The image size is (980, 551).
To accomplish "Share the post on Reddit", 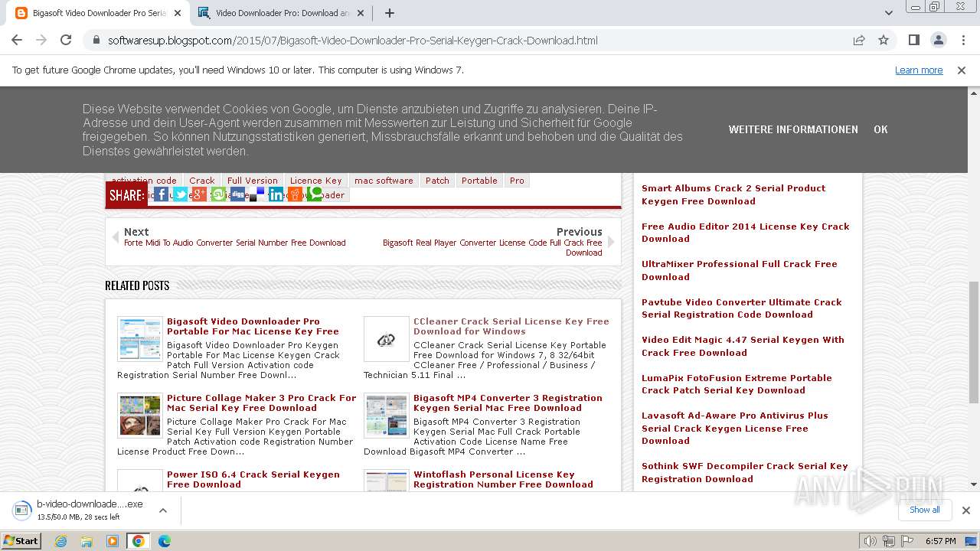I will coord(295,194).
